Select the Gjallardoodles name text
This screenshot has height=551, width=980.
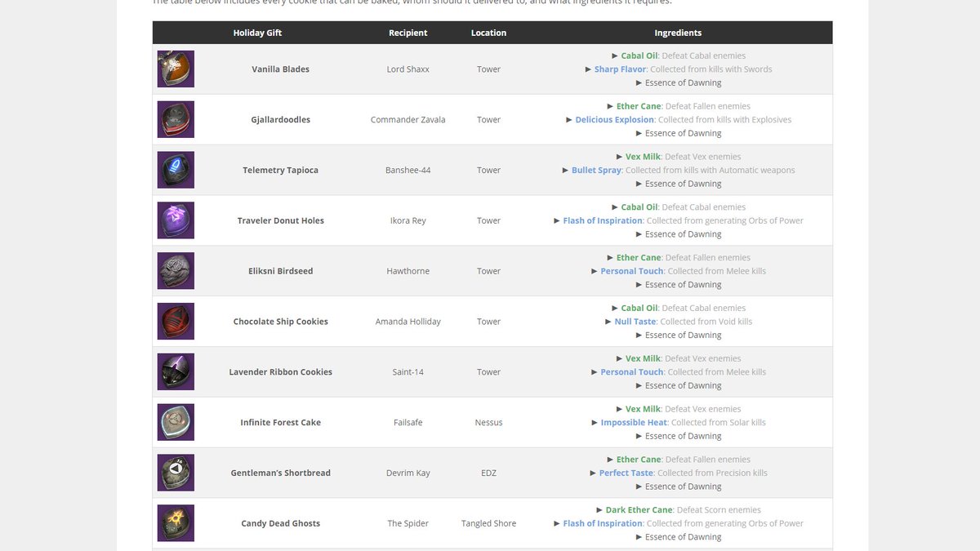point(280,120)
